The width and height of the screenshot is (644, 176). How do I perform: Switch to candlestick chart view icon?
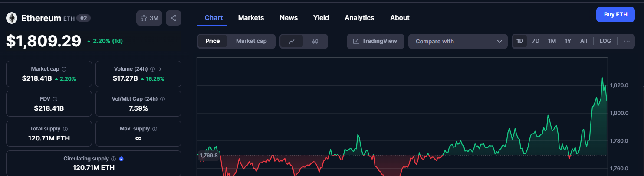(315, 41)
